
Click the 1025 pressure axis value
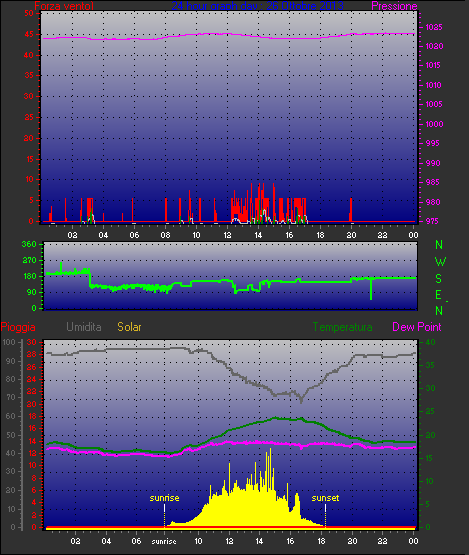coord(434,27)
